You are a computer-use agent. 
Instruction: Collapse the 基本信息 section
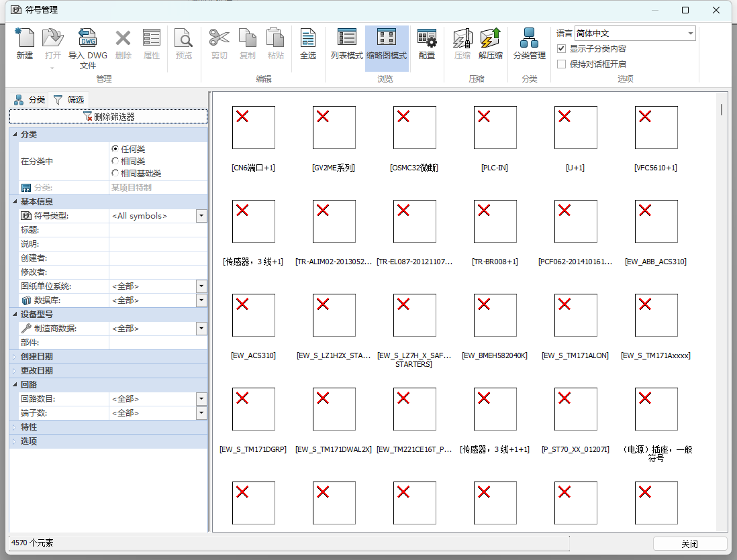[x=14, y=202]
